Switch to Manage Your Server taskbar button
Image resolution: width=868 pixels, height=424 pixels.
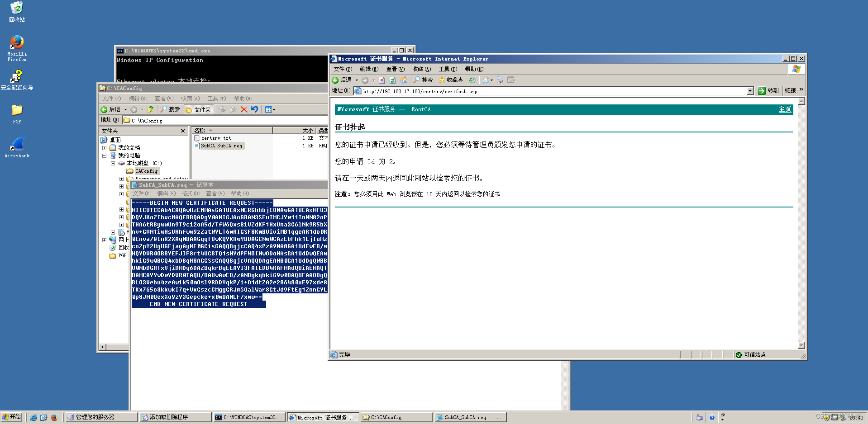[x=101, y=417]
